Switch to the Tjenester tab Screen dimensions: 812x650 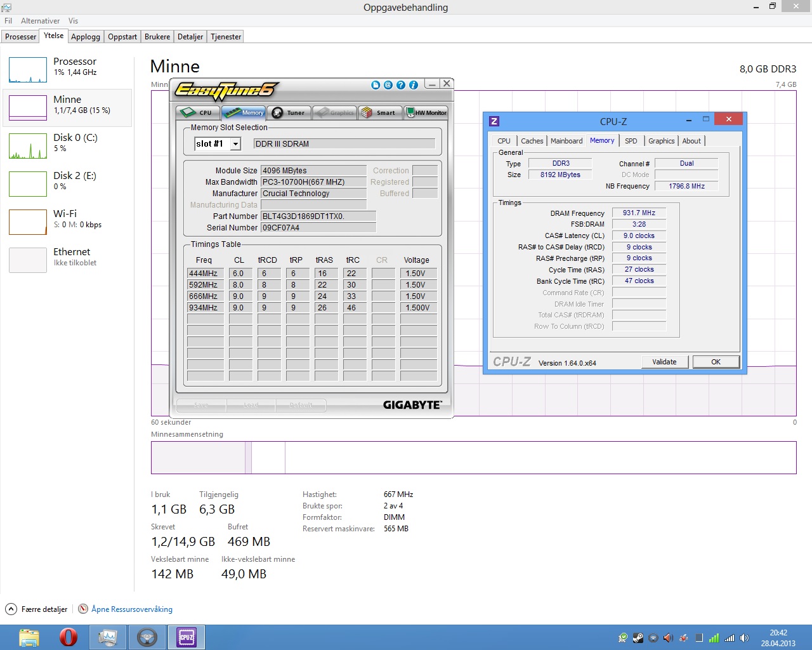226,37
